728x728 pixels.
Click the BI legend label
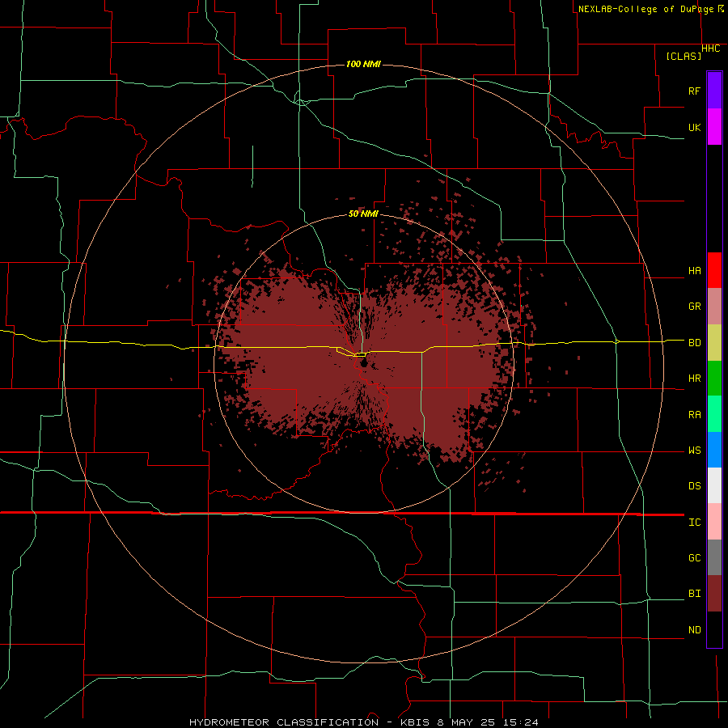pos(694,594)
